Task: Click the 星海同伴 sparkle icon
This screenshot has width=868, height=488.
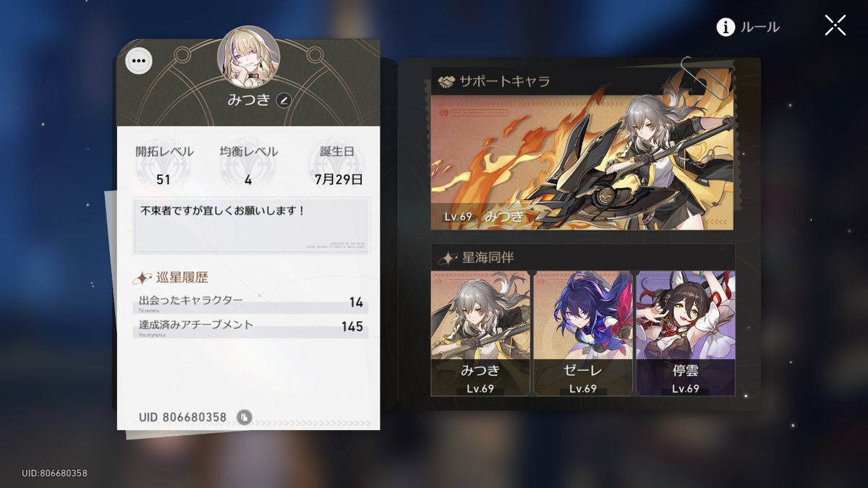Action: coord(448,258)
